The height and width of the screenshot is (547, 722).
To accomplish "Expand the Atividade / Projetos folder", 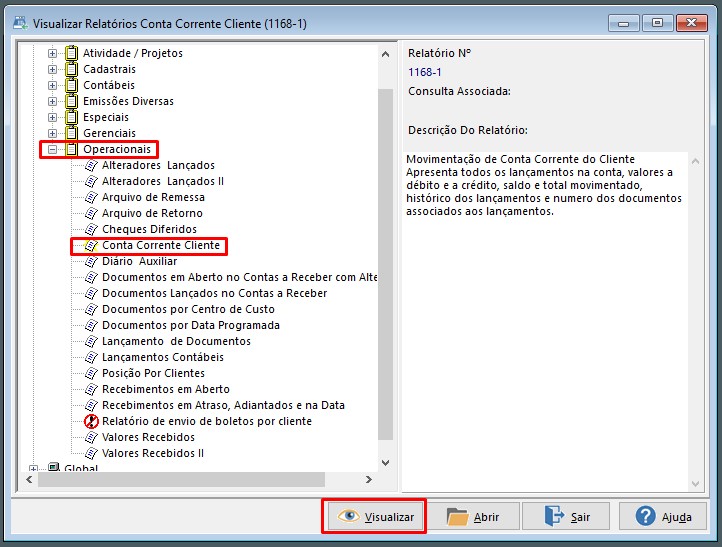I will tap(52, 53).
